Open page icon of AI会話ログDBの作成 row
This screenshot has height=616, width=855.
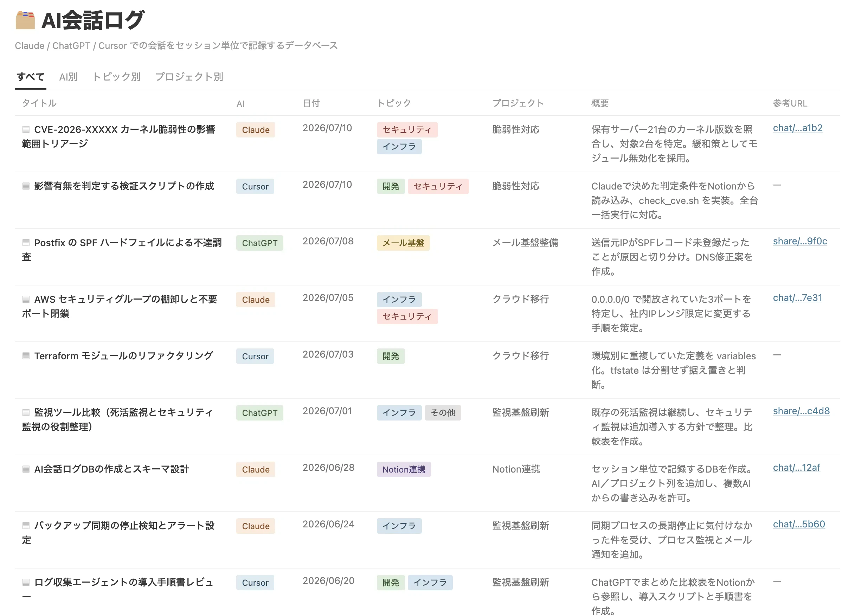click(x=26, y=469)
